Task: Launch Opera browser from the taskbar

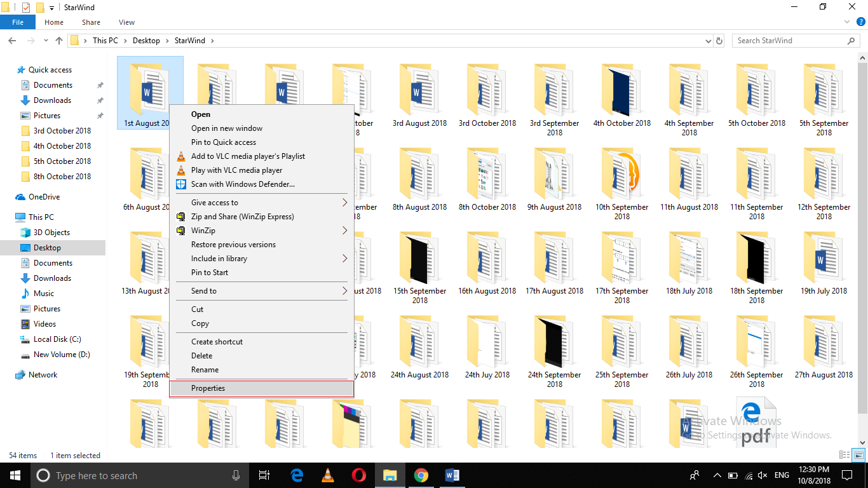Action: click(x=358, y=475)
